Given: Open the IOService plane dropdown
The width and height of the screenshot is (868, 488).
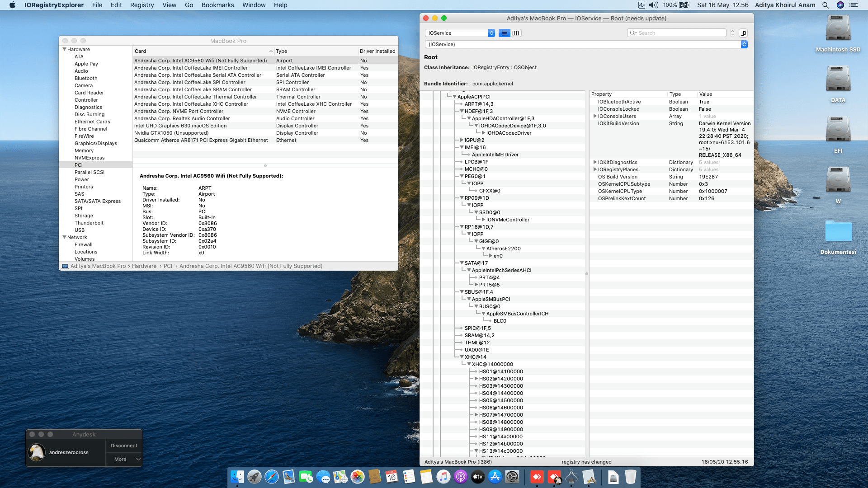Looking at the screenshot, I should (460, 33).
